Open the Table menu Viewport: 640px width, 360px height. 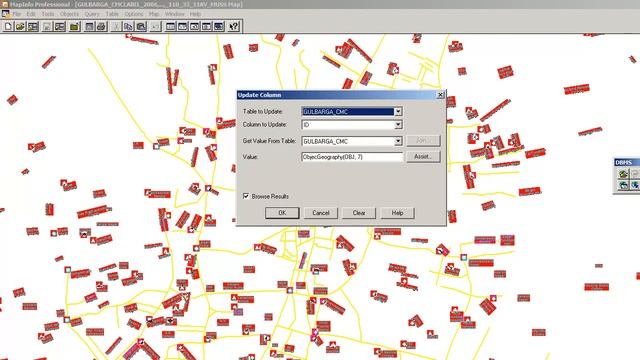click(112, 14)
